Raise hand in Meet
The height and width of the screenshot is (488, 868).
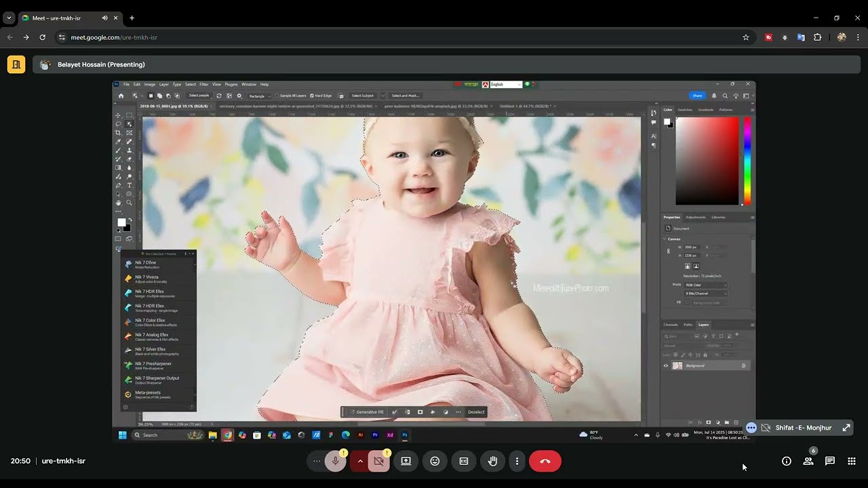(x=493, y=461)
